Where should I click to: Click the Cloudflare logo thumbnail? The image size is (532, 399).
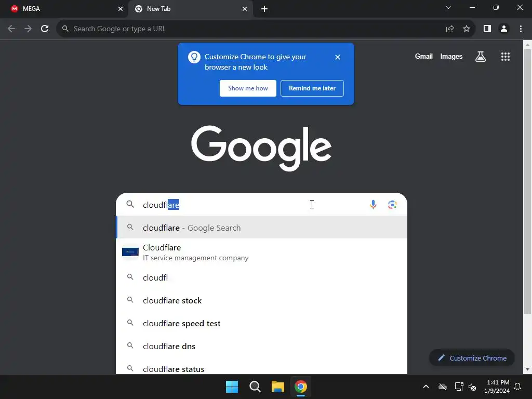pos(130,252)
